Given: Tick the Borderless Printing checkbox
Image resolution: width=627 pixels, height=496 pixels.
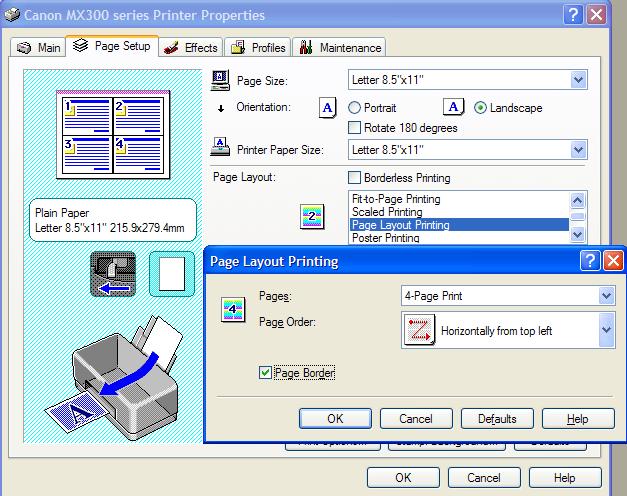Looking at the screenshot, I should point(355,178).
